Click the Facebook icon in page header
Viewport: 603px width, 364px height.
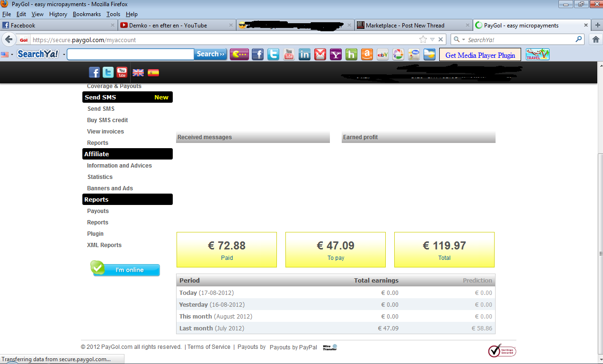coord(95,72)
